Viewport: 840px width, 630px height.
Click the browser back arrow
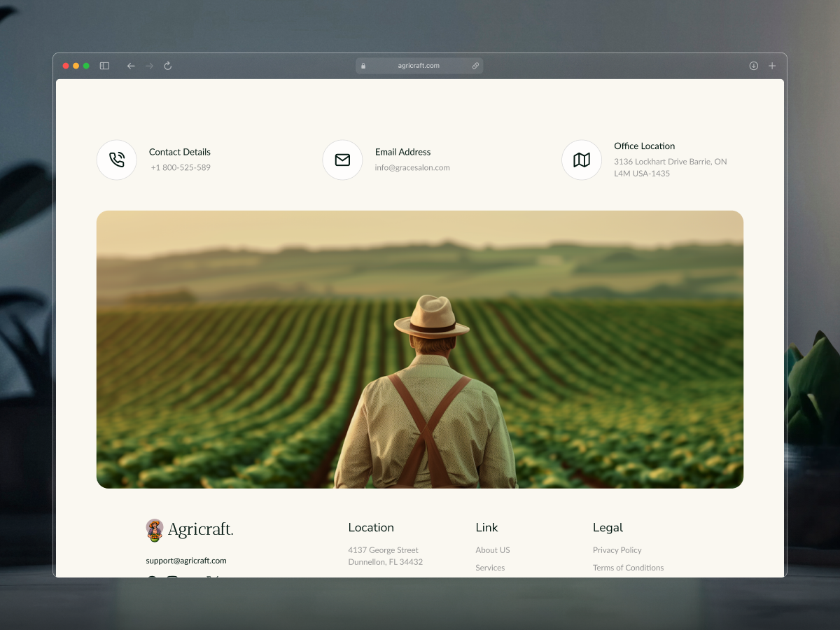pos(131,65)
